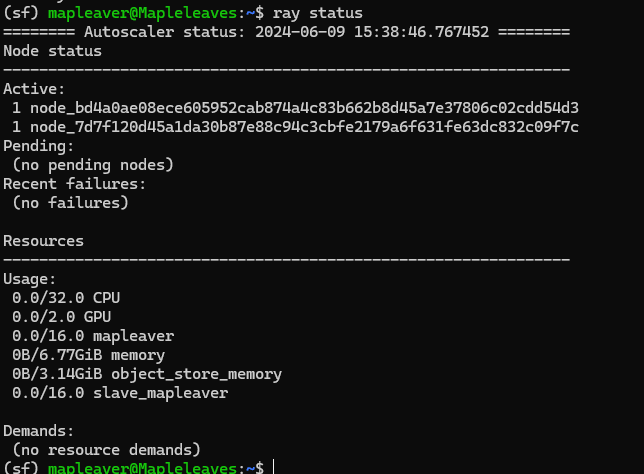Click the 'Active:' label

[x=33, y=89]
